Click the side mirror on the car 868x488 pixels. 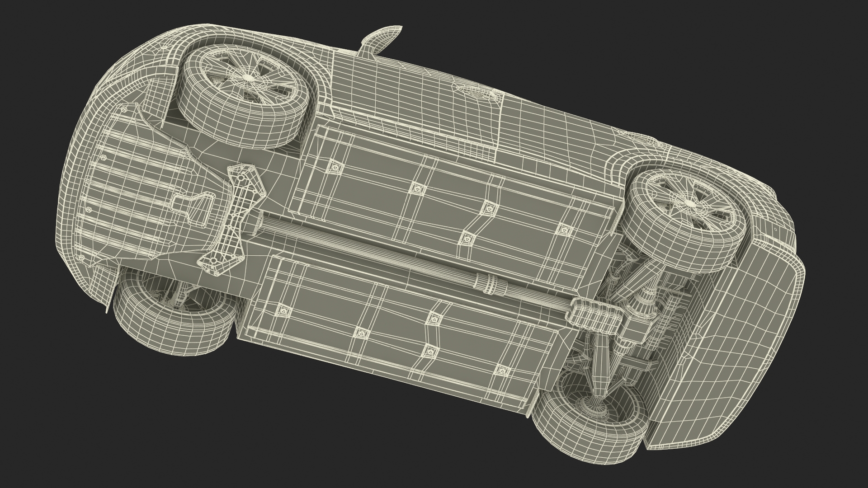384,38
